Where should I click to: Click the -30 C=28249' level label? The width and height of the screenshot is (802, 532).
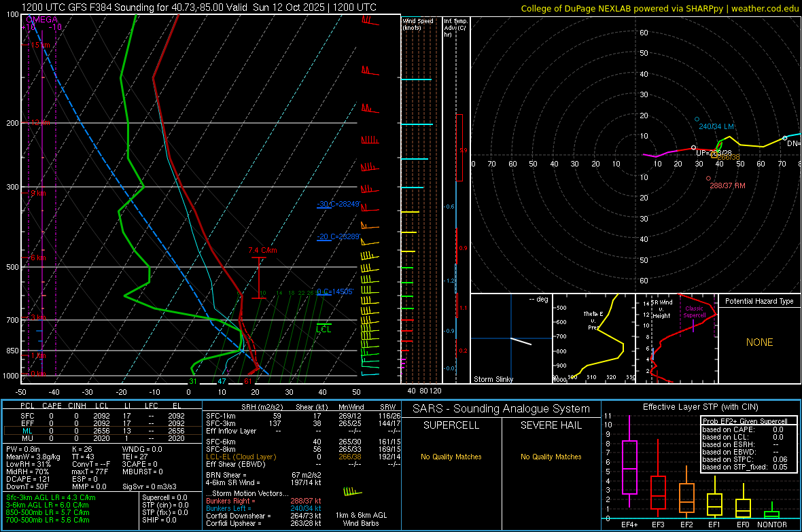pyautogui.click(x=338, y=204)
